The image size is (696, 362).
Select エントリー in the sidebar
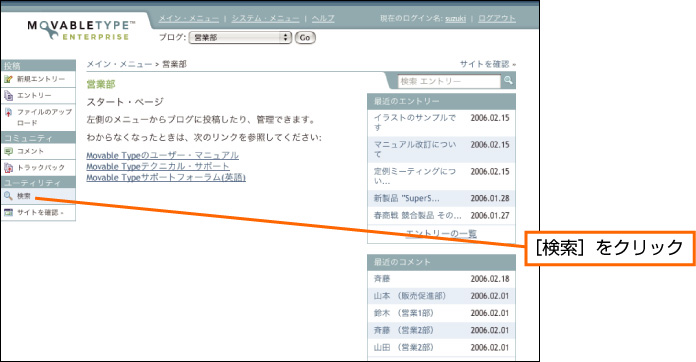click(34, 95)
